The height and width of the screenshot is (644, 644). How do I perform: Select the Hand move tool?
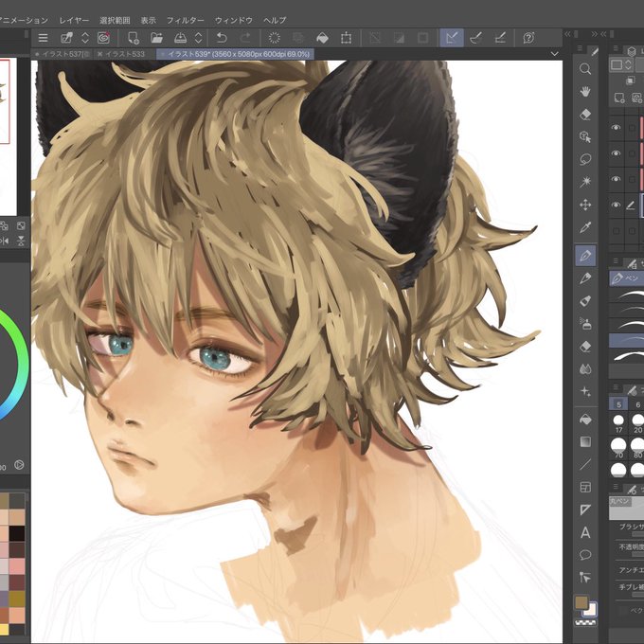(x=585, y=91)
